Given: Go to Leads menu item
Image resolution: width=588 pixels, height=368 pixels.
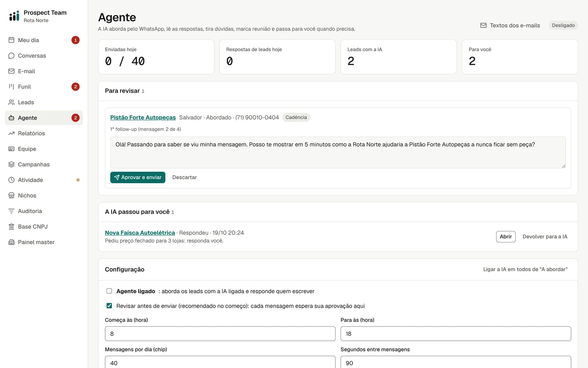Looking at the screenshot, I should [x=44, y=102].
